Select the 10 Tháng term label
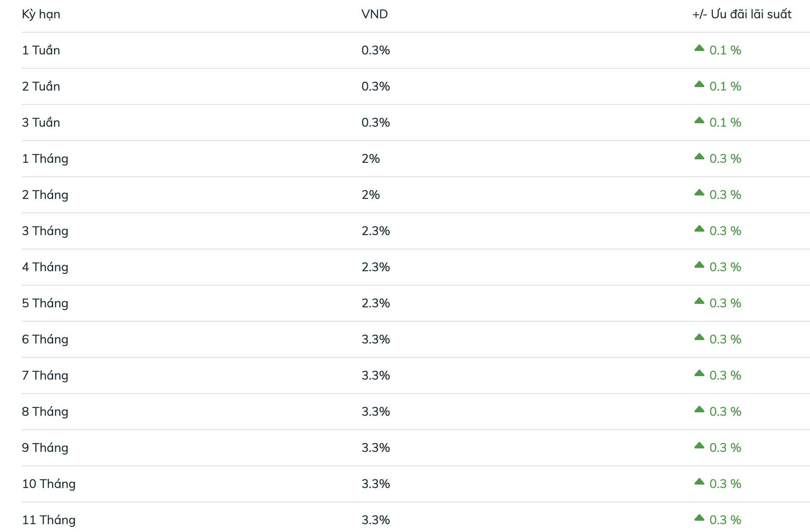The image size is (810, 532). [49, 484]
